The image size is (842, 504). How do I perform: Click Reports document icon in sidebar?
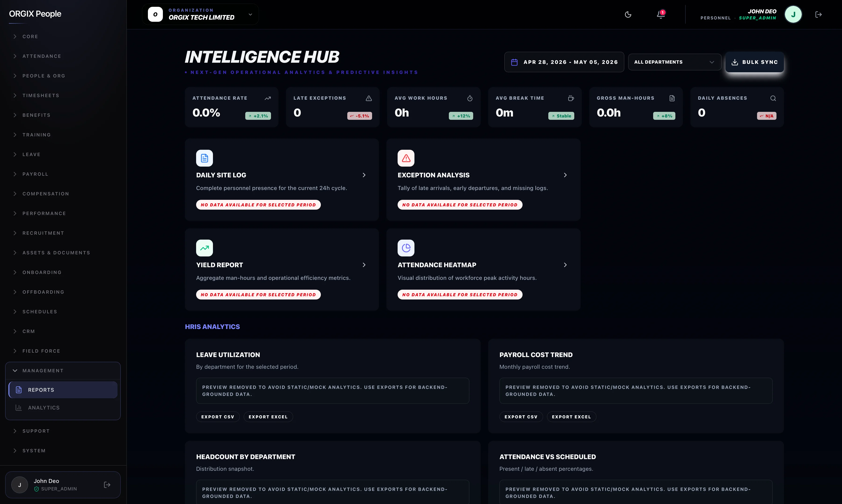[19, 390]
